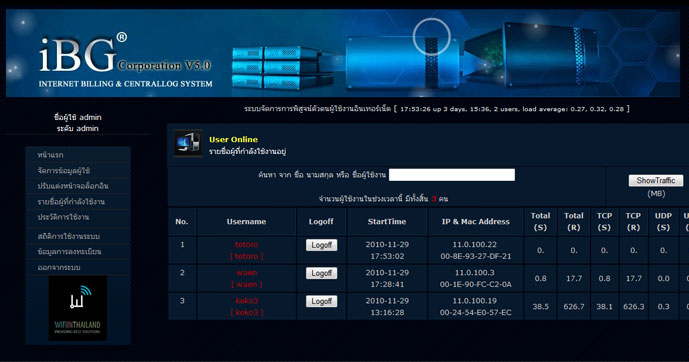
Task: Click the (MB) unit label
Action: click(656, 194)
